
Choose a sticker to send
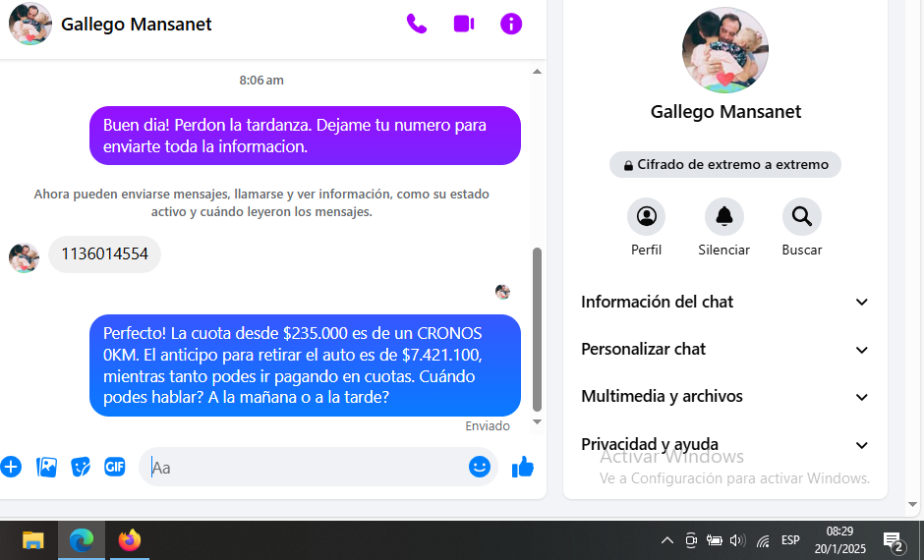[81, 467]
